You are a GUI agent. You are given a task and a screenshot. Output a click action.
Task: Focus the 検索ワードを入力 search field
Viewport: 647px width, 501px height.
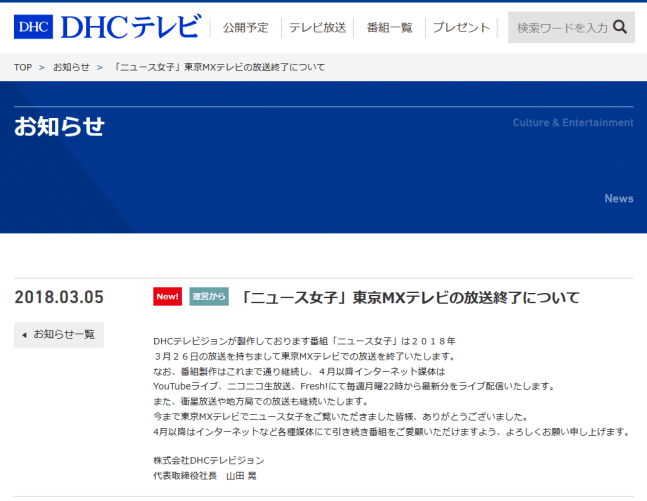coord(571,27)
